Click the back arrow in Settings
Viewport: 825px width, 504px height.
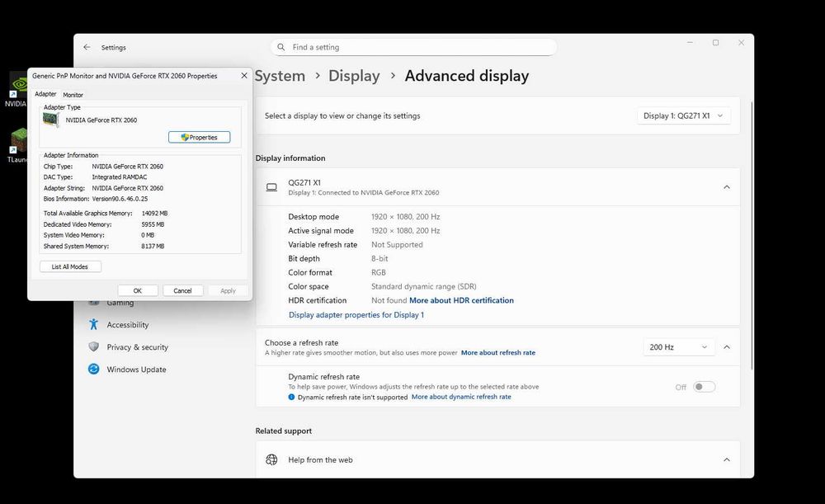(87, 47)
